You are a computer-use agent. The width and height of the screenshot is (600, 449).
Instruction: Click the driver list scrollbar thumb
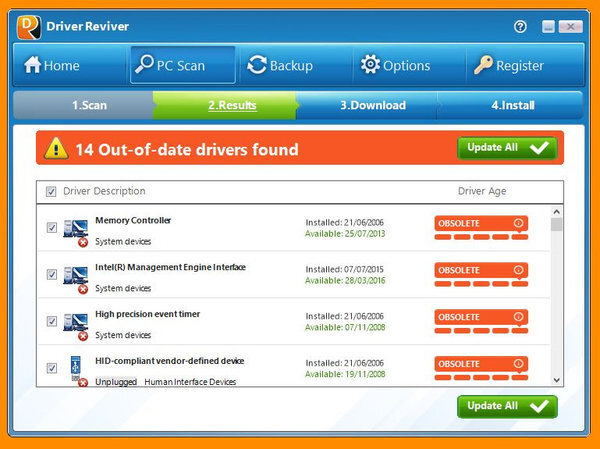556,224
